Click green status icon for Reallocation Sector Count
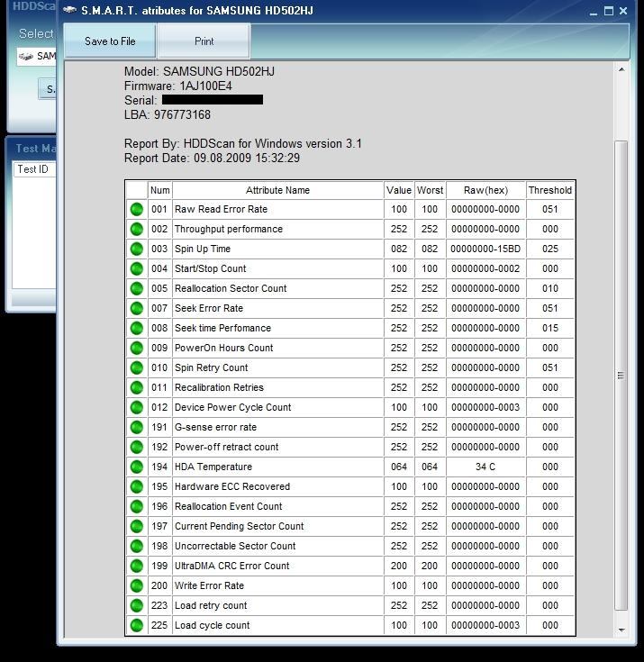Viewport: 644px width, 662px height. point(136,288)
